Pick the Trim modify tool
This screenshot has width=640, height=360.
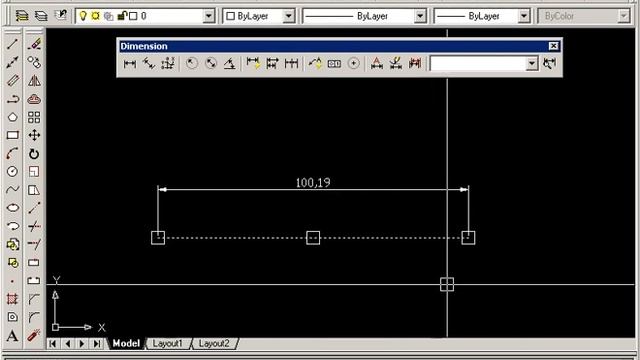tap(34, 226)
